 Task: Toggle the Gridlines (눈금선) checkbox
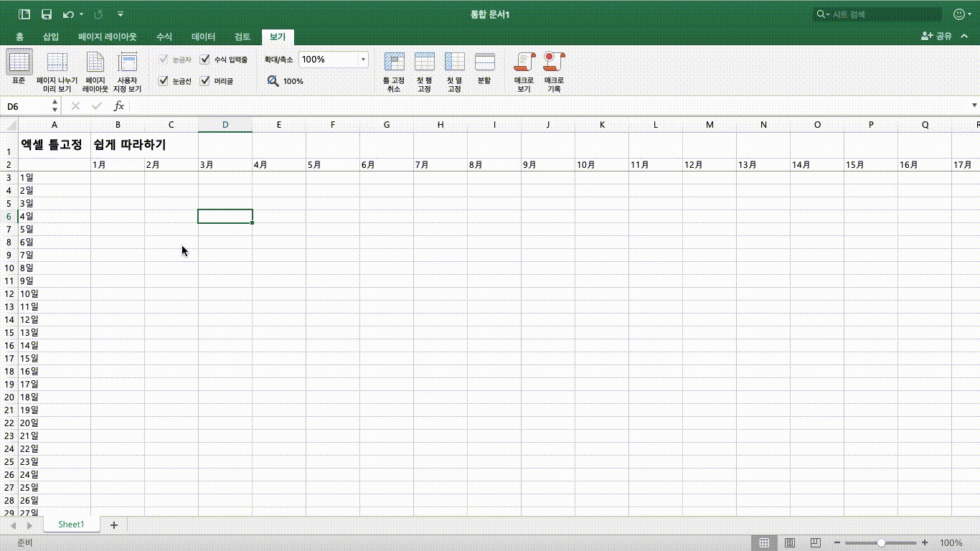tap(163, 81)
